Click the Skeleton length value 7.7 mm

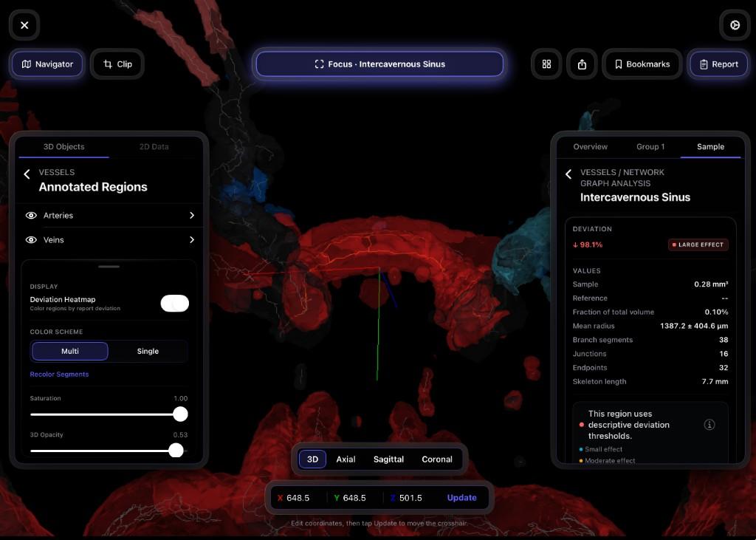pos(715,382)
